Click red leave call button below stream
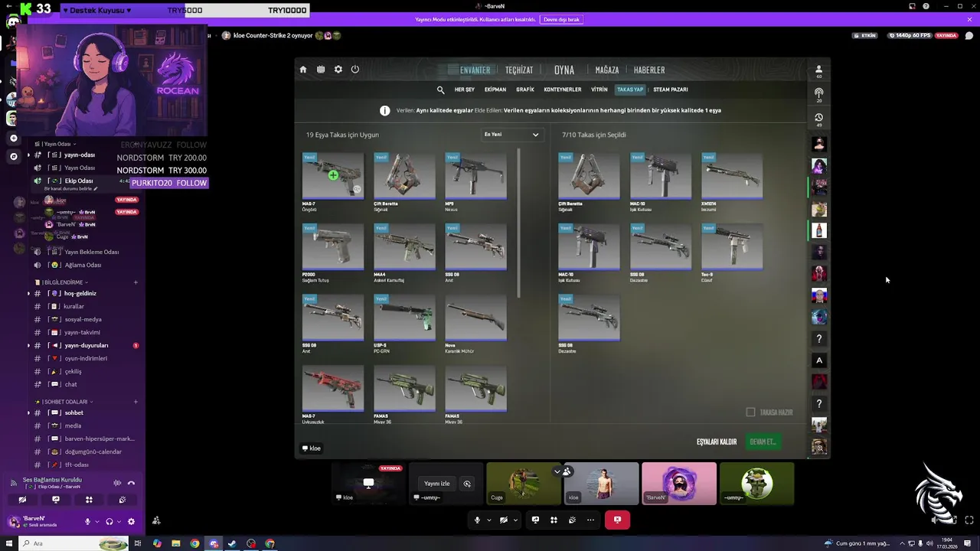Image resolution: width=980 pixels, height=551 pixels. point(617,520)
